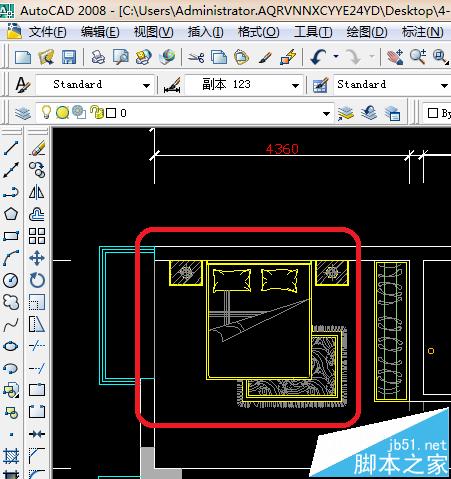Open the Text Style manager icon

coord(22,85)
